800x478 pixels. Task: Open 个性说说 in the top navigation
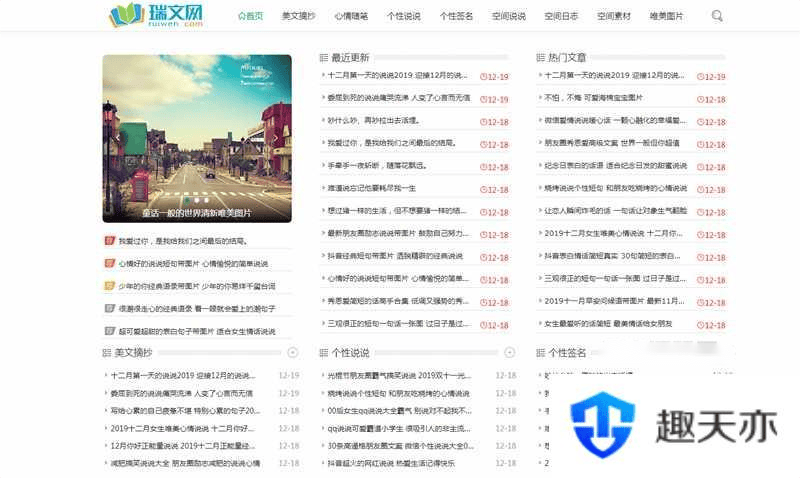pos(404,16)
